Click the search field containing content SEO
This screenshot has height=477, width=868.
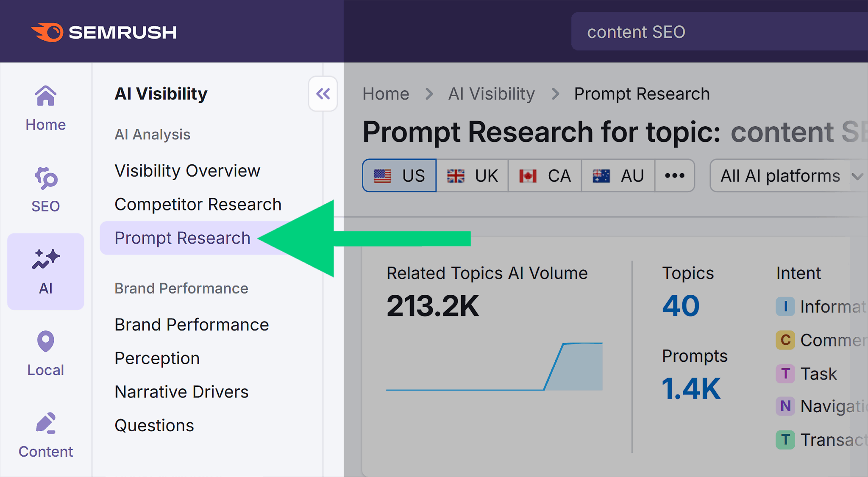(x=719, y=32)
